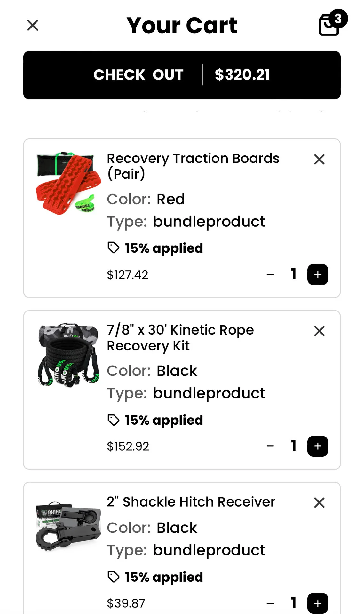Increase Shackle Hitch Receiver quantity

pyautogui.click(x=318, y=603)
